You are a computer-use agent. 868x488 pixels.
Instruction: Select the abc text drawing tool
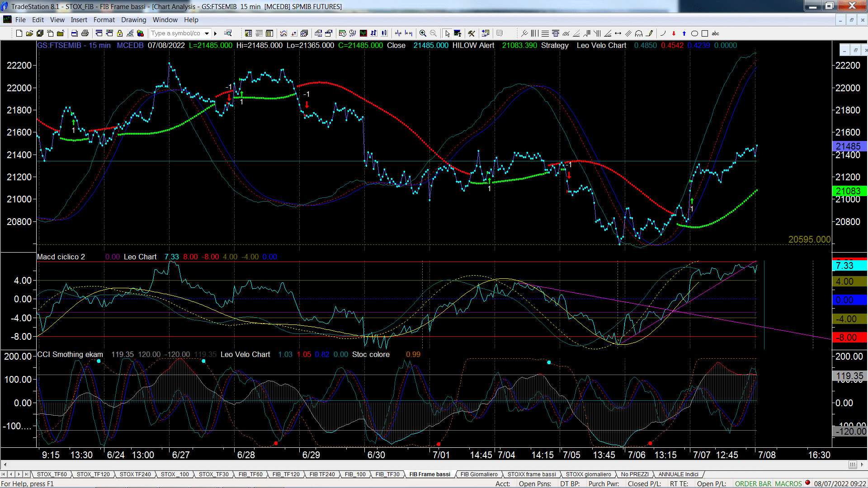pos(715,33)
